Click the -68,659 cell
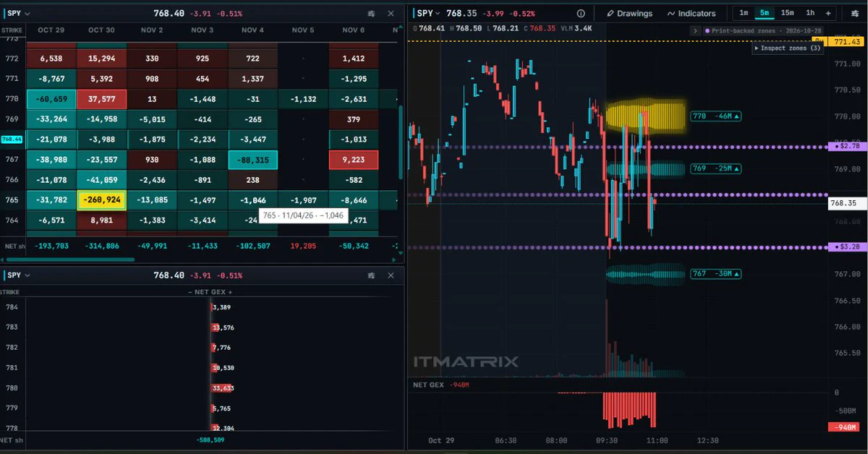This screenshot has width=868, height=454. click(x=51, y=99)
